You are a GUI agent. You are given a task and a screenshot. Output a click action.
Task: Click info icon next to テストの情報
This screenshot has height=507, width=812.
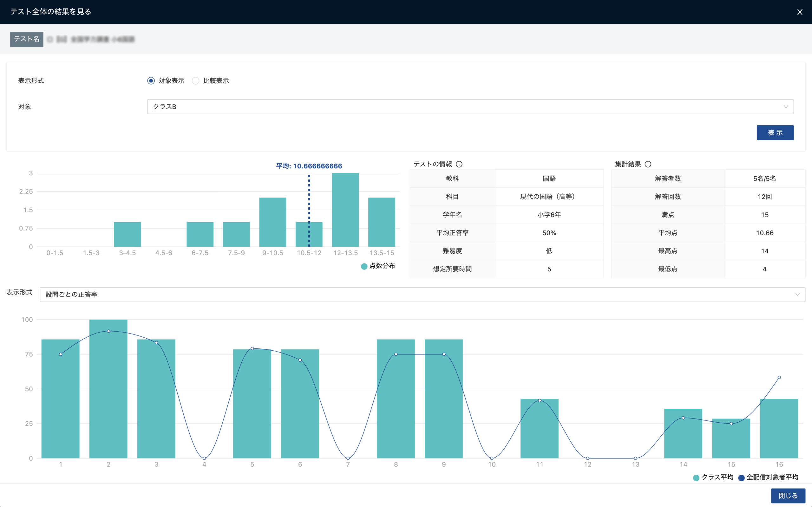[459, 164]
